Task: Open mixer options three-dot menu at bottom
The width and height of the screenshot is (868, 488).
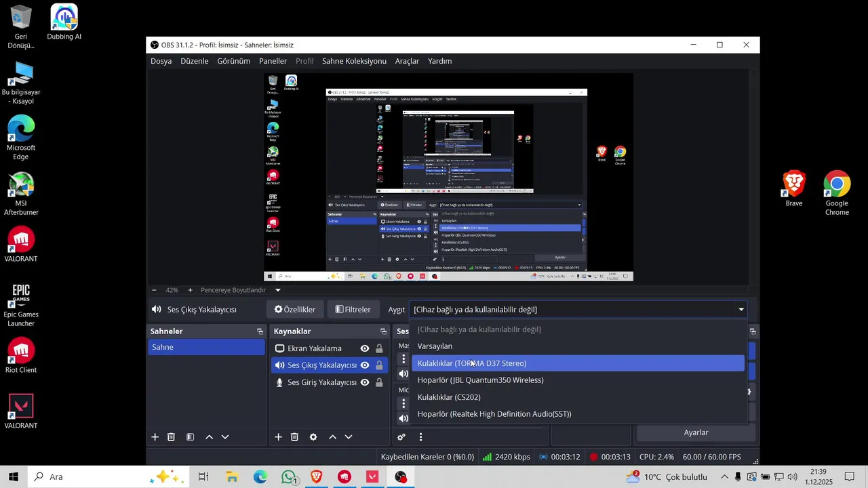Action: click(420, 437)
